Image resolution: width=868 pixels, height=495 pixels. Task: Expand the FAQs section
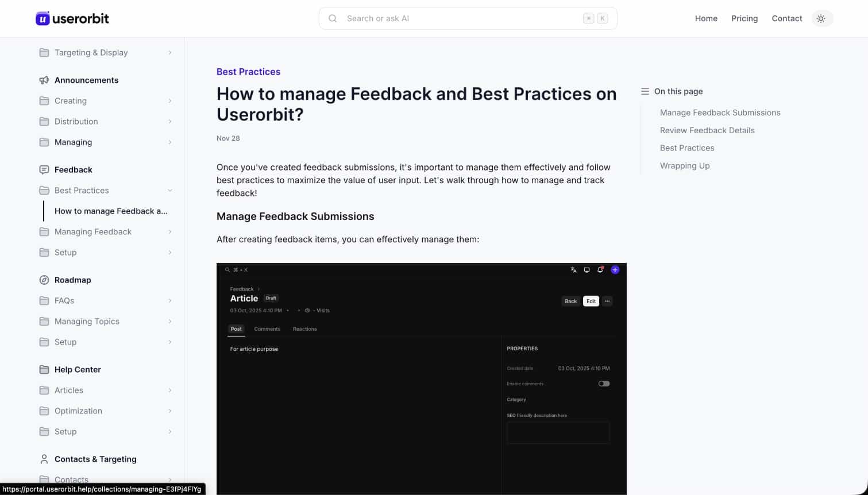pyautogui.click(x=170, y=300)
